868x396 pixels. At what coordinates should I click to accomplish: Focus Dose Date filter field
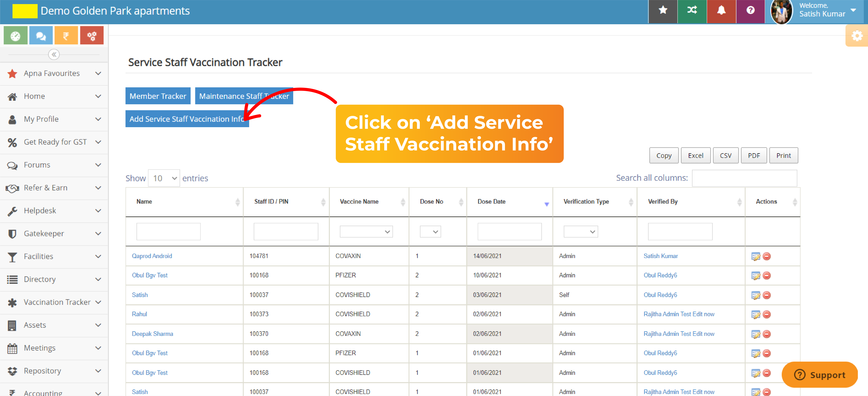509,232
